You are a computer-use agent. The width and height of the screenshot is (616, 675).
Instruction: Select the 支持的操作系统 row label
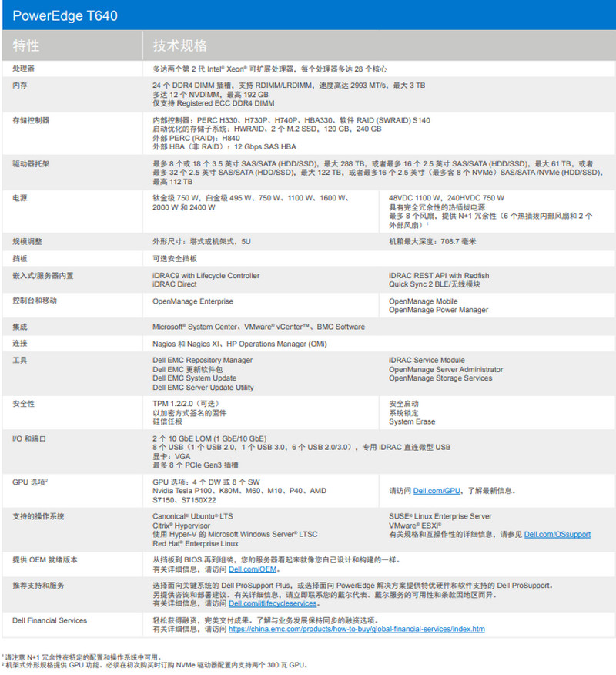(x=38, y=516)
